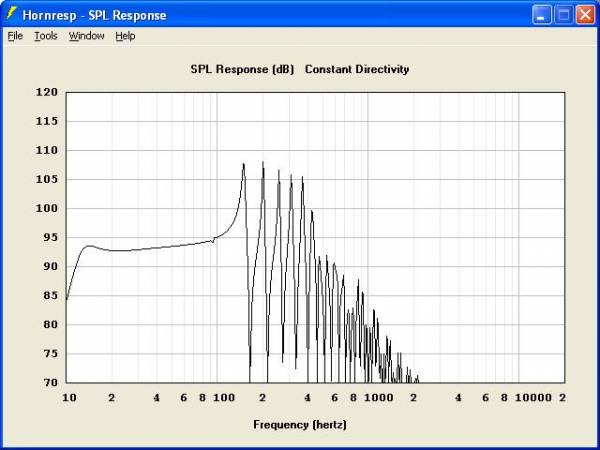Screen dimensions: 600x450
Task: Click the 10 hertz axis label
Action: coord(69,398)
